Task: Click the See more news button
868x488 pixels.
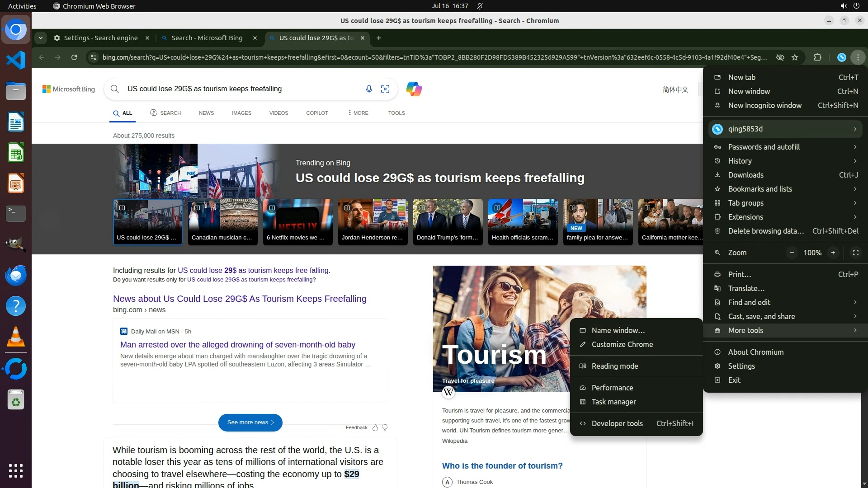Action: point(250,422)
